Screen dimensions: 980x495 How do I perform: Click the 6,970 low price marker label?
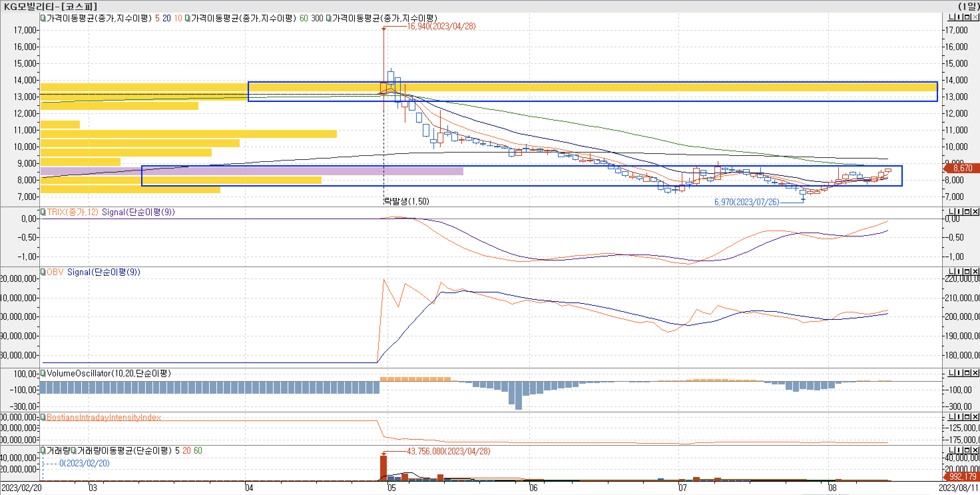pos(746,202)
